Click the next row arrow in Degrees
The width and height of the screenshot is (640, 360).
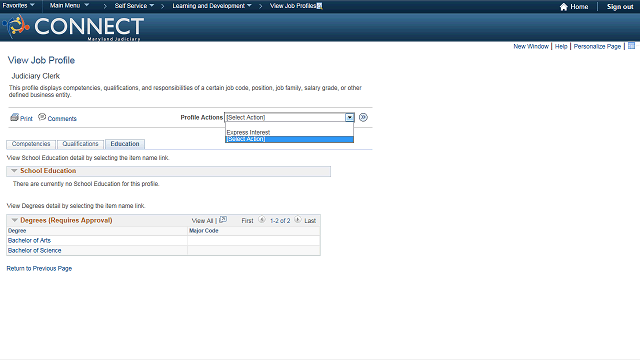298,220
